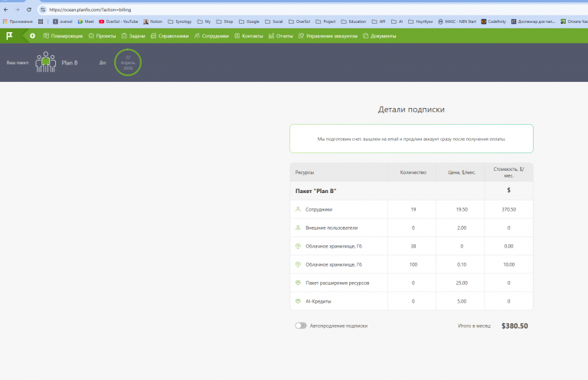Expand the Synology bookmarks folder
The width and height of the screenshot is (588, 380).
(180, 21)
